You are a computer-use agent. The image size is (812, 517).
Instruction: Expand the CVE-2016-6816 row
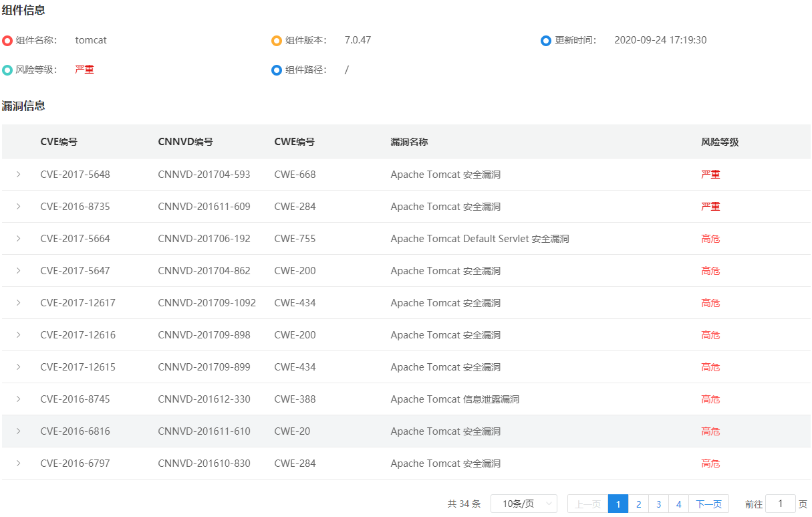[x=18, y=431]
